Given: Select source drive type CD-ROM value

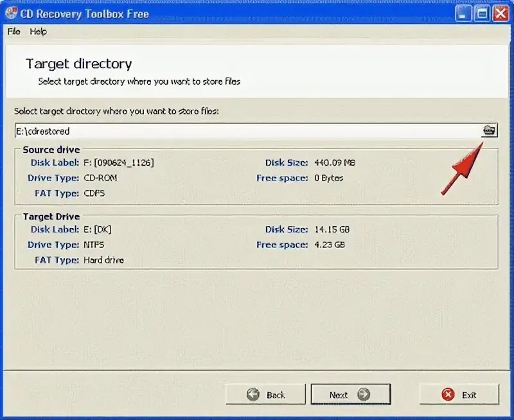Looking at the screenshot, I should [x=100, y=178].
